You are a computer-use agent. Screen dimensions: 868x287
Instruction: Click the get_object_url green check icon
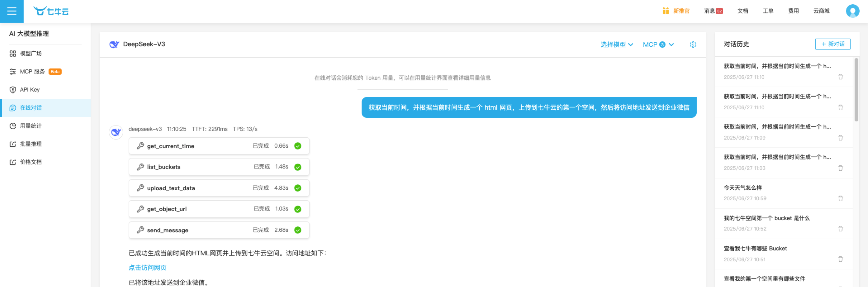(x=297, y=209)
